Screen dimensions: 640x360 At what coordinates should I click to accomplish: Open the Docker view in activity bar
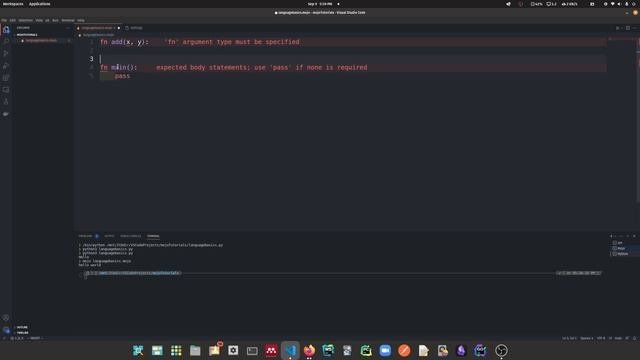6,114
